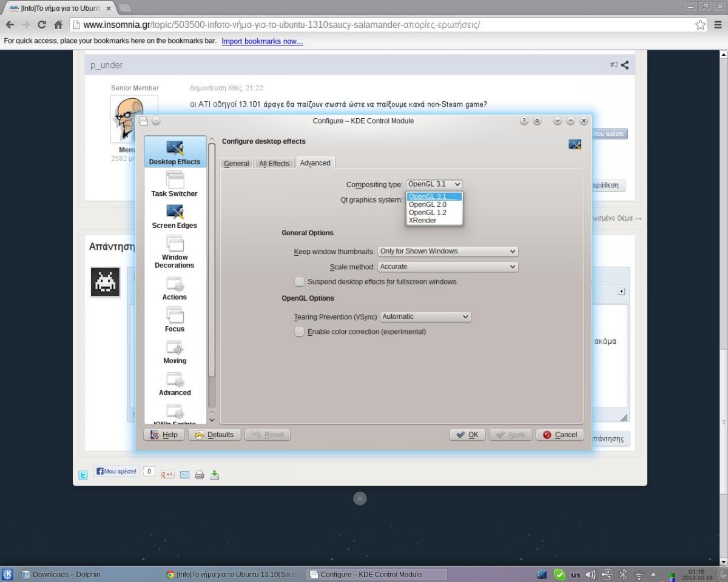Click the green checkmark tray icon
Viewport: 728px width, 582px height.
pyautogui.click(x=559, y=575)
